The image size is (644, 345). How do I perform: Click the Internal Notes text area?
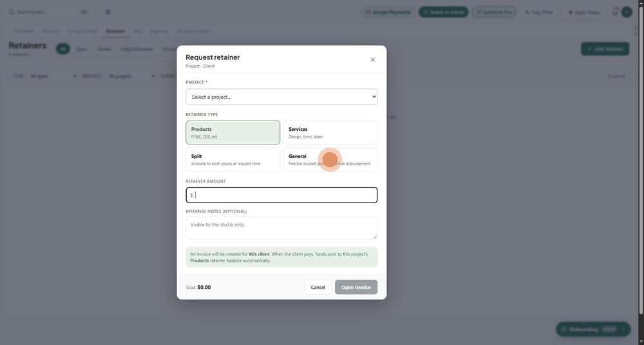[x=281, y=228]
